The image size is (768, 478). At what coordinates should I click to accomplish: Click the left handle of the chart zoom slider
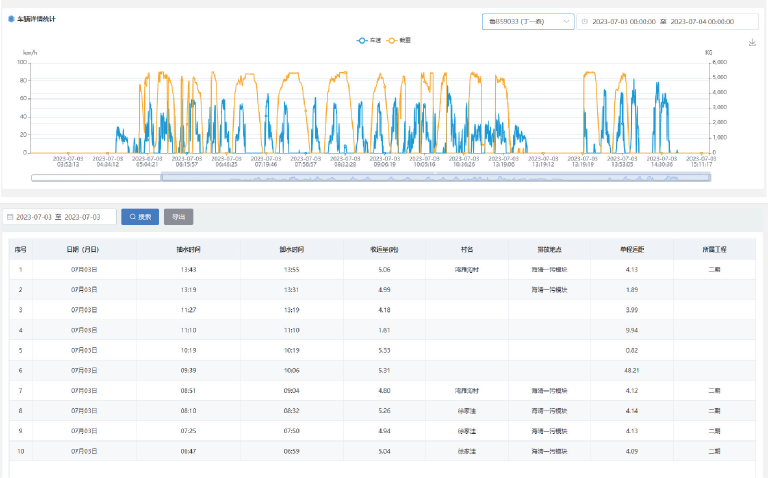[x=162, y=177]
